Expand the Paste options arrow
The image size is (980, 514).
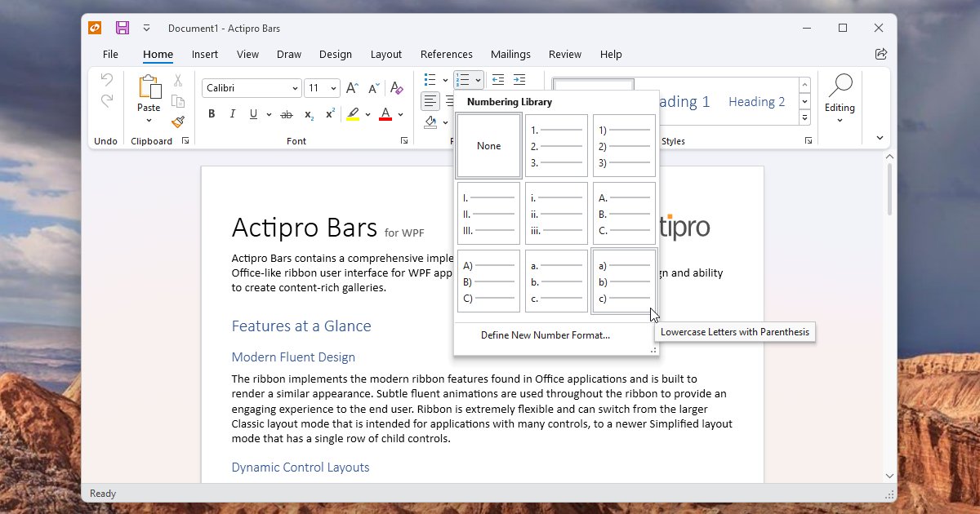point(149,120)
